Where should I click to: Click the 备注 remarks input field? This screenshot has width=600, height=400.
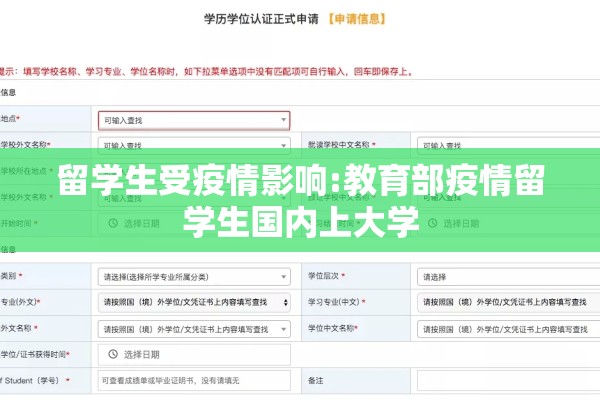point(509,380)
